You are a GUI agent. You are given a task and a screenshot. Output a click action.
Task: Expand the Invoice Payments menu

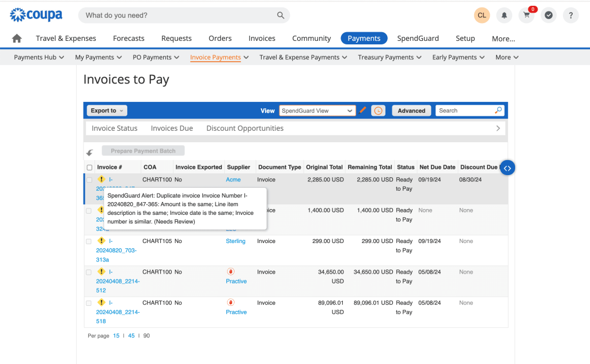click(219, 57)
